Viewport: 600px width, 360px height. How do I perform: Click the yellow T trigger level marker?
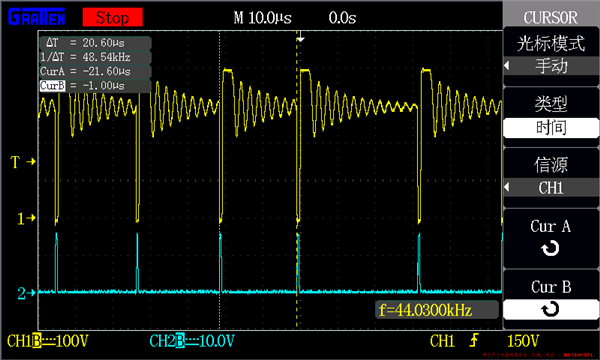(23, 162)
